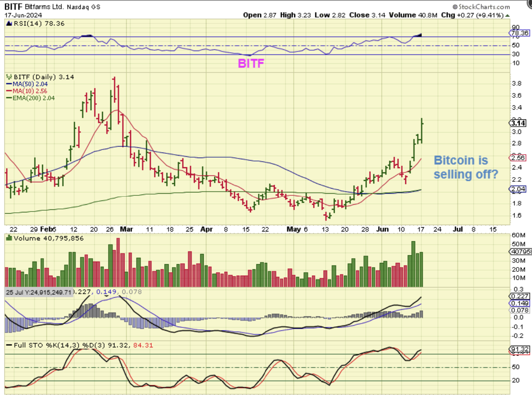
Task: Click the bar icon beside Volume 40,795,856
Action: (x=8, y=238)
